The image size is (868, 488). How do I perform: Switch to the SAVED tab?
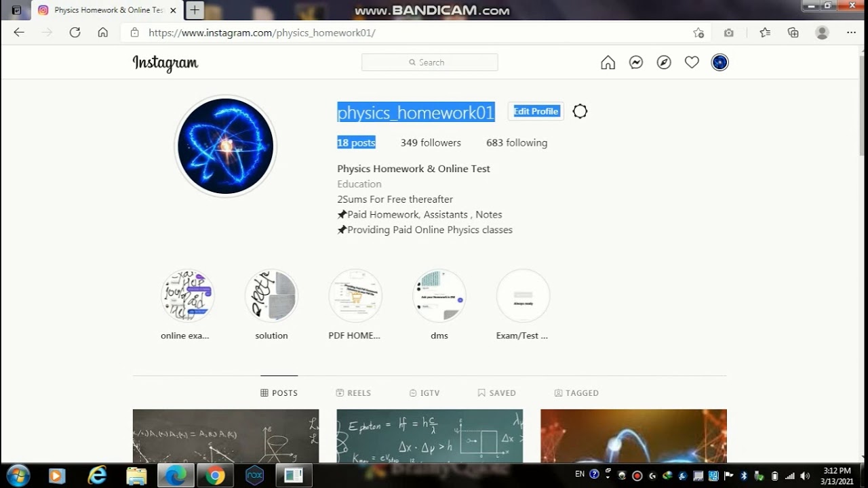(x=496, y=393)
